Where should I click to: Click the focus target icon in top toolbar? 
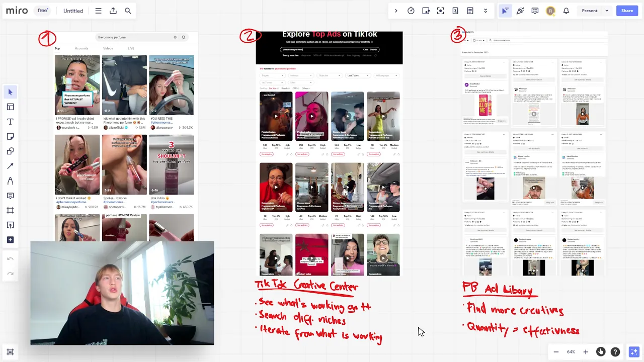tap(441, 11)
